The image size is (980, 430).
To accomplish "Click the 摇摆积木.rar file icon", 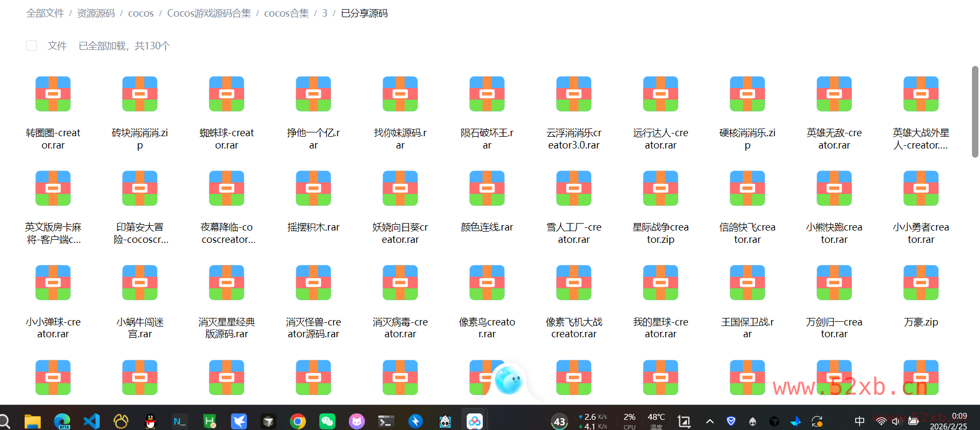I will coord(313,188).
